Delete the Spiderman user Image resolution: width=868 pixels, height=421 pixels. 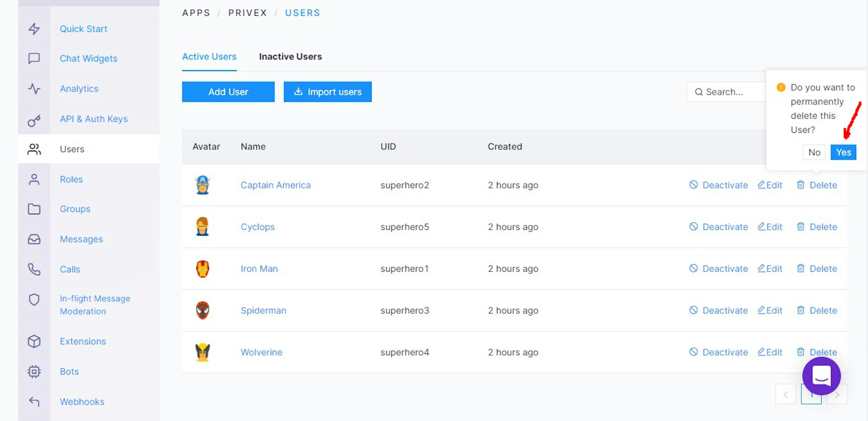pos(817,311)
